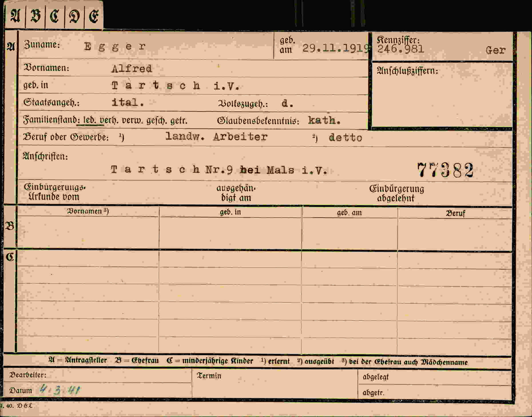Click the legend 'B = Ehefrau'
Screen dimensions: 532x417
137,361
